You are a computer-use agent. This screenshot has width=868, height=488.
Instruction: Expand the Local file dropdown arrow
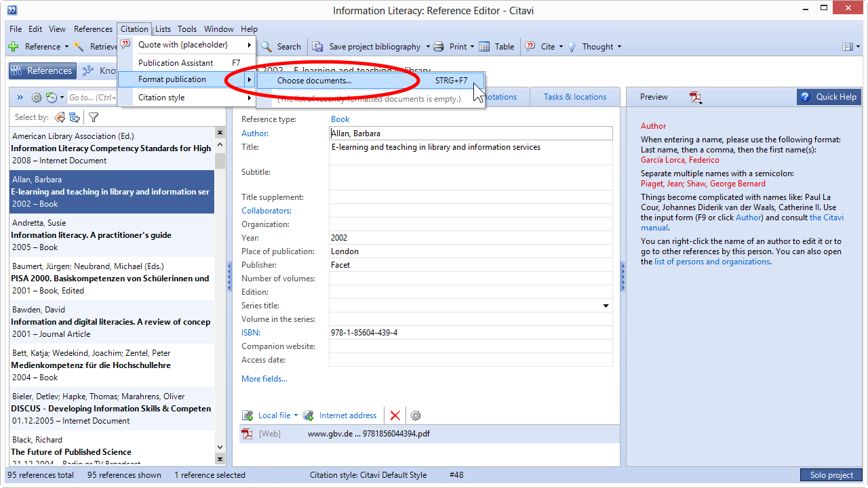[x=296, y=415]
